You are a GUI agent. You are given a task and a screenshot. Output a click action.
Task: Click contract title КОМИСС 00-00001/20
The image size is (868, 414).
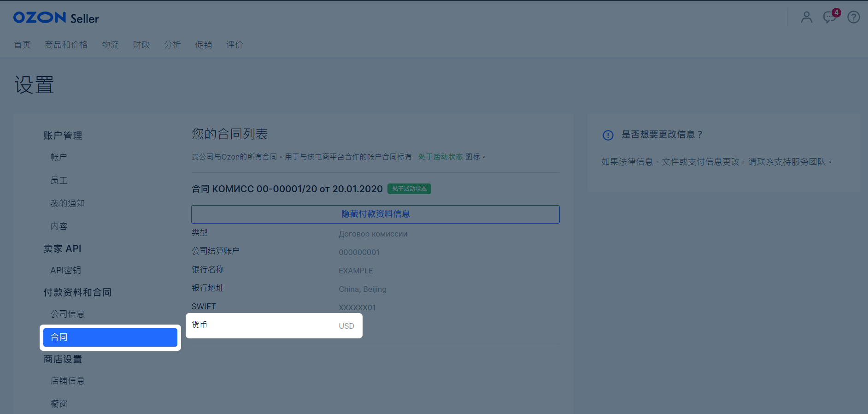(x=287, y=189)
